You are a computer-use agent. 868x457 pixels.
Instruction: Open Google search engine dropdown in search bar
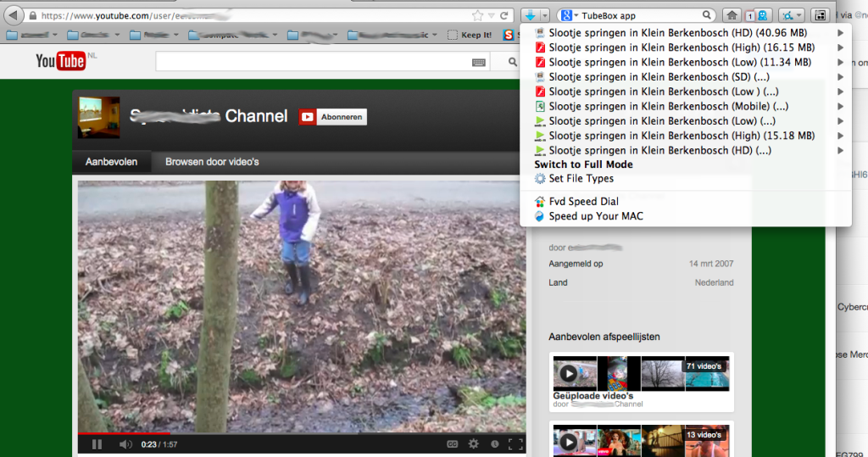568,15
